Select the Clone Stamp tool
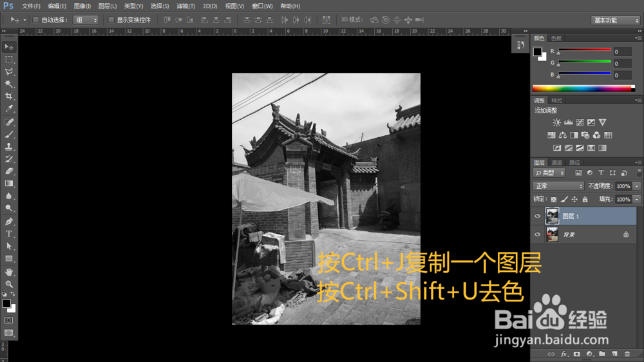 tap(8, 147)
